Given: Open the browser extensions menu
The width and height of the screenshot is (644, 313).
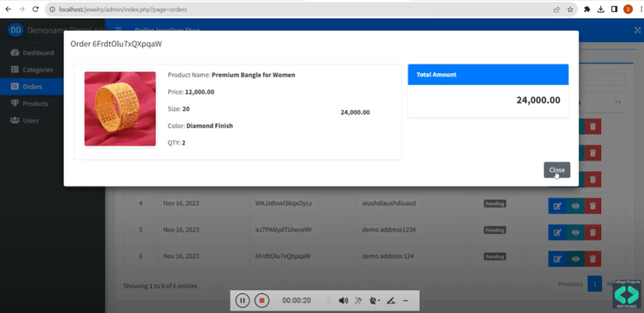Looking at the screenshot, I should [x=587, y=9].
